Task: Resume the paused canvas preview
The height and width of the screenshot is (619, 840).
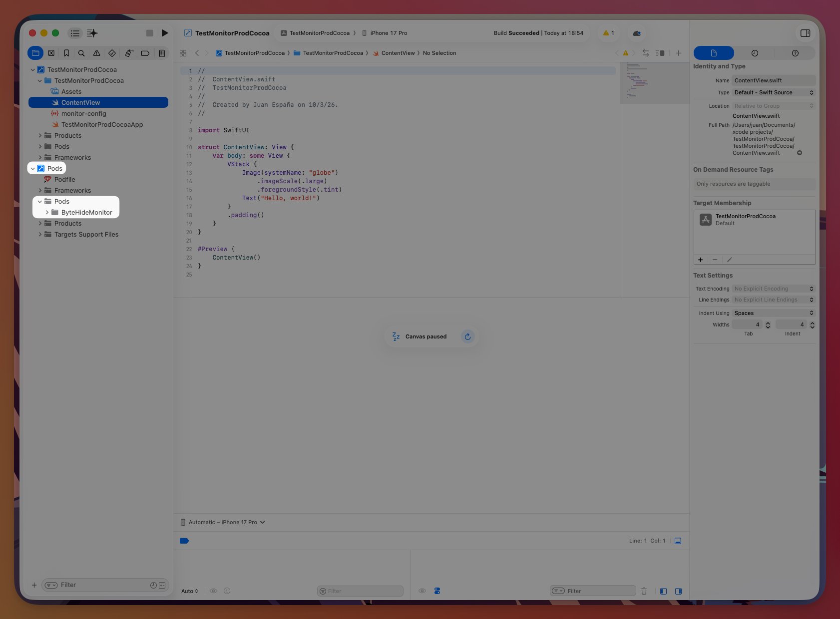Action: (468, 336)
